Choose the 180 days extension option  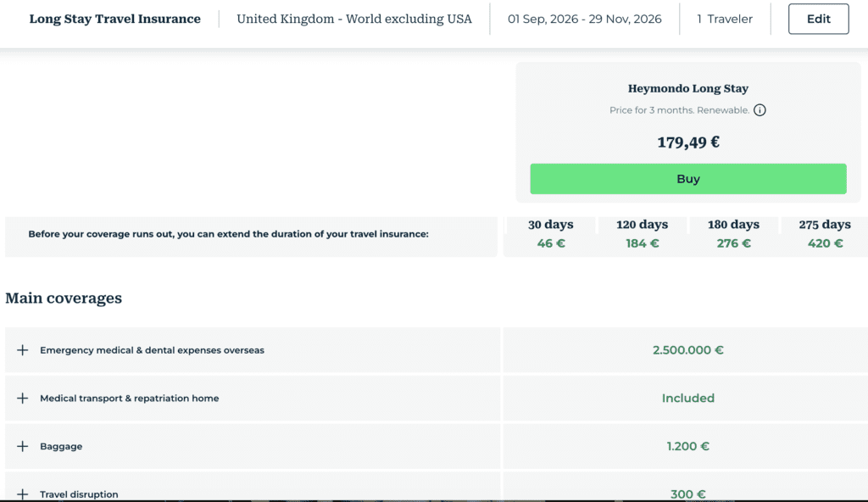(733, 234)
